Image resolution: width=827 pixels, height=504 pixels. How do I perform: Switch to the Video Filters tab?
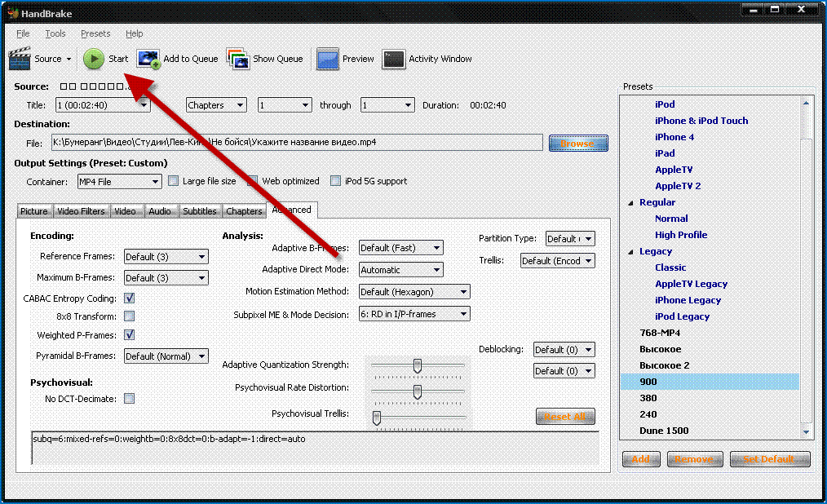click(82, 211)
